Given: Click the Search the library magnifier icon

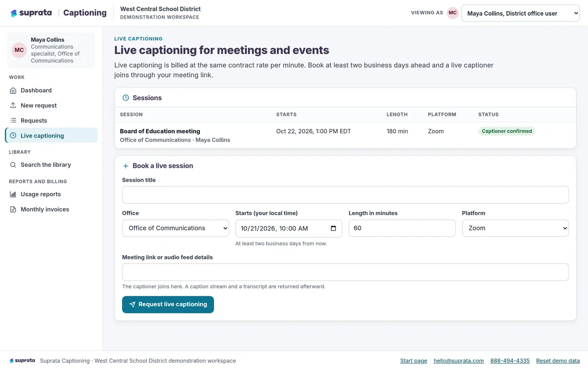Looking at the screenshot, I should (13, 165).
